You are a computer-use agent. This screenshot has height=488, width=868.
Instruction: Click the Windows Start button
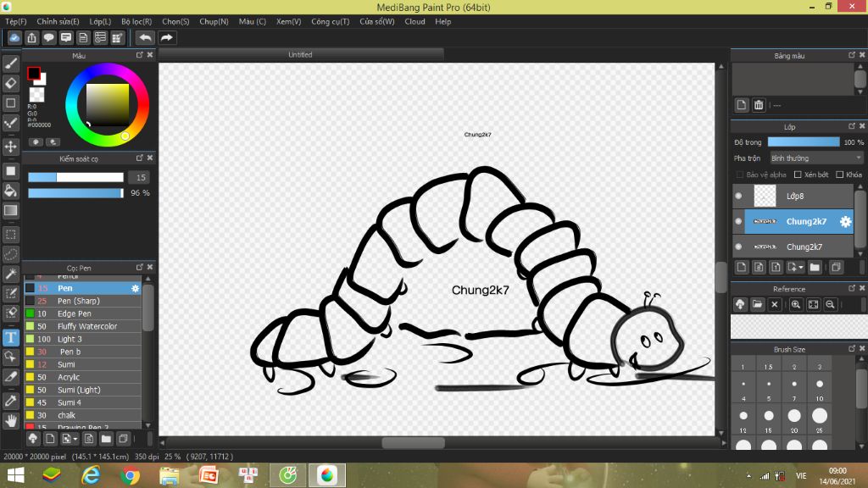(x=15, y=475)
